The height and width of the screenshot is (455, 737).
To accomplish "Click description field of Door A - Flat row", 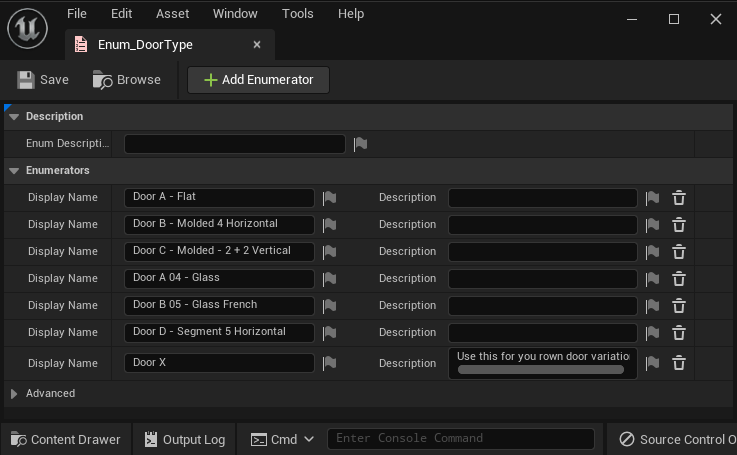I will click(x=543, y=198).
